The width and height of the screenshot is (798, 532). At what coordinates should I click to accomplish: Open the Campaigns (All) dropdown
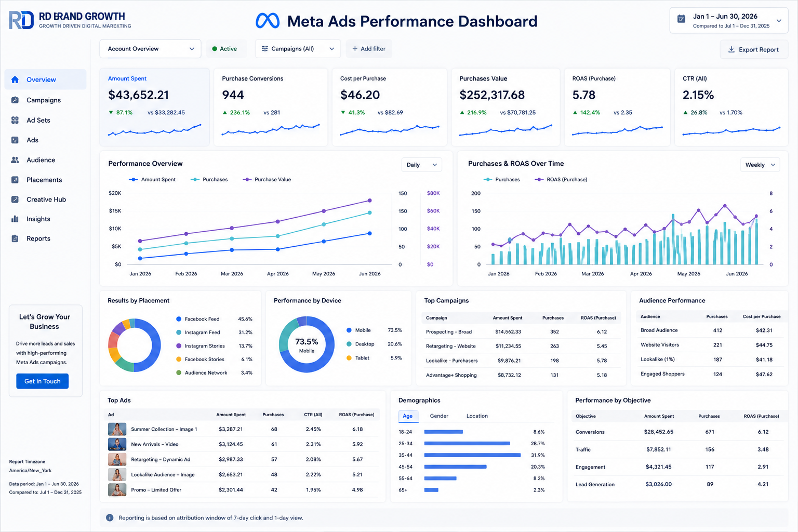coord(298,49)
